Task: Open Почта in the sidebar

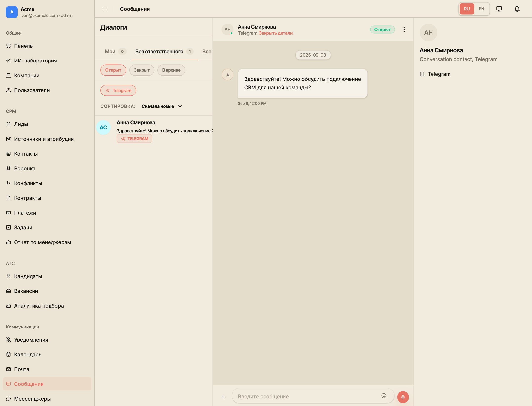Action: 47,369
